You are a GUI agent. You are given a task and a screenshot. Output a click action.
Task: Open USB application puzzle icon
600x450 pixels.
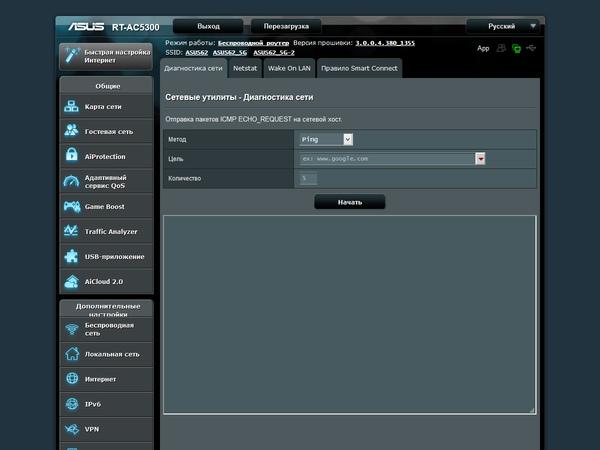click(x=72, y=256)
